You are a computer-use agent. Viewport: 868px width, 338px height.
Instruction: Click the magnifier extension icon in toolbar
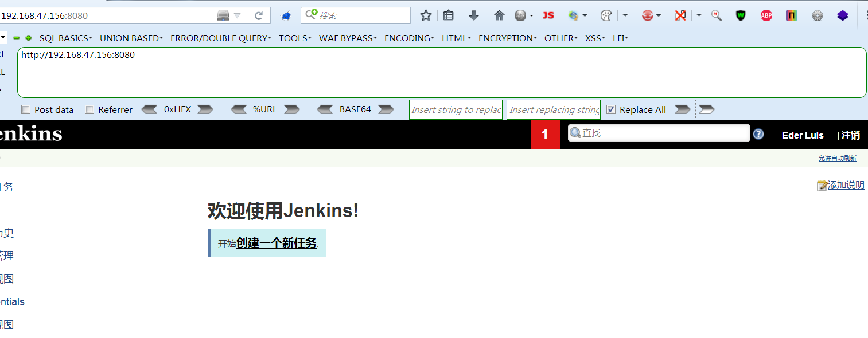(717, 15)
